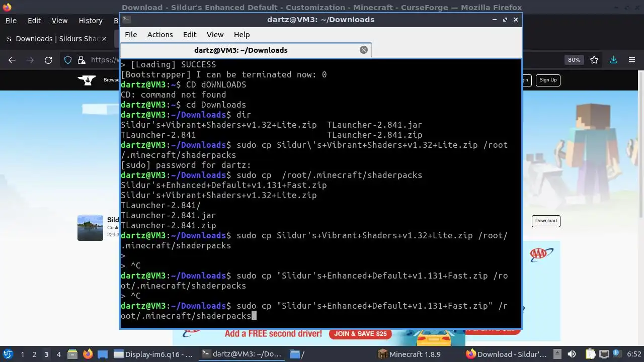Click "> [Loading] SUCCESS" terminal line

pyautogui.click(x=168, y=64)
